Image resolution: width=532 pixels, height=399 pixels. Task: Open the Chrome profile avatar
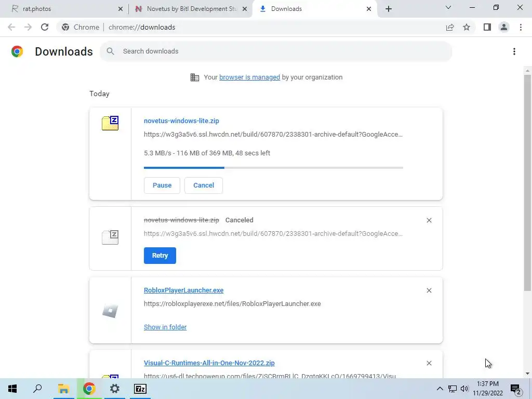504,27
